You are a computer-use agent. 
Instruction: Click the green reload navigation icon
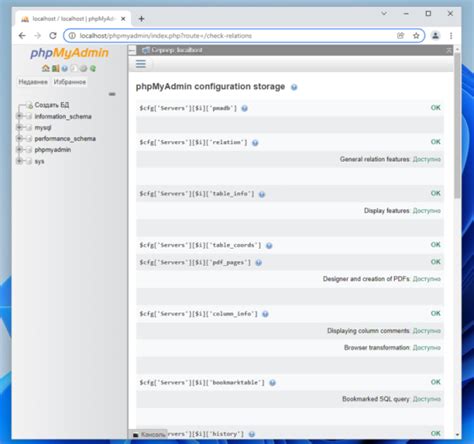93,68
